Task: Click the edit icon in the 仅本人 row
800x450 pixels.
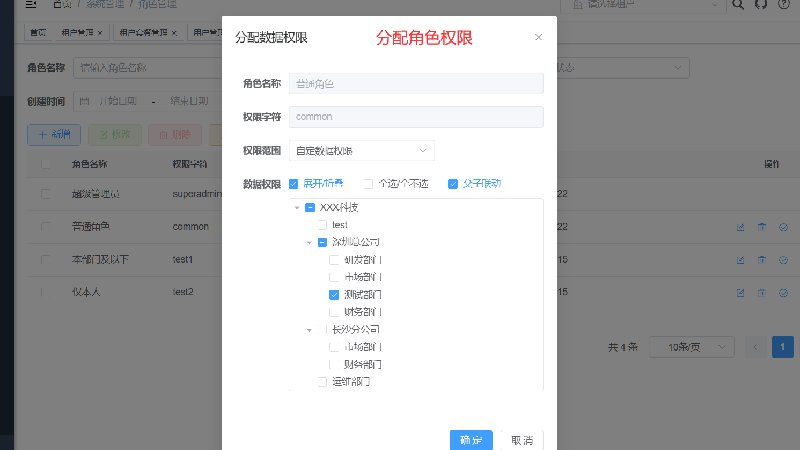Action: coord(740,293)
